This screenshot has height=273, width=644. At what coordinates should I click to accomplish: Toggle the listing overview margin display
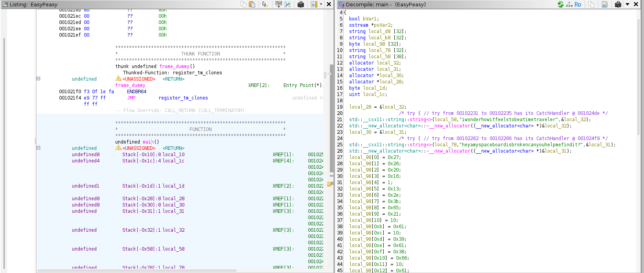pyautogui.click(x=314, y=4)
